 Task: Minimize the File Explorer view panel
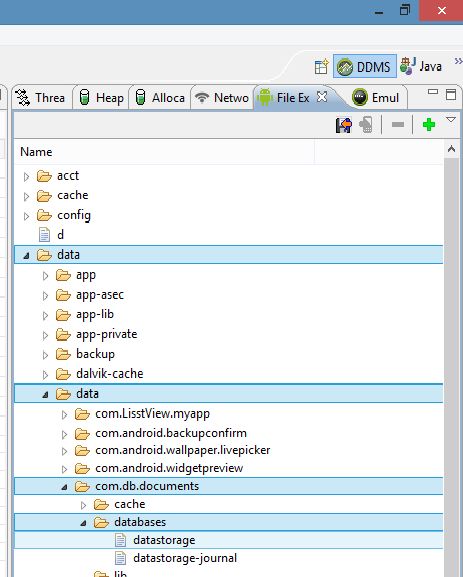(x=433, y=92)
